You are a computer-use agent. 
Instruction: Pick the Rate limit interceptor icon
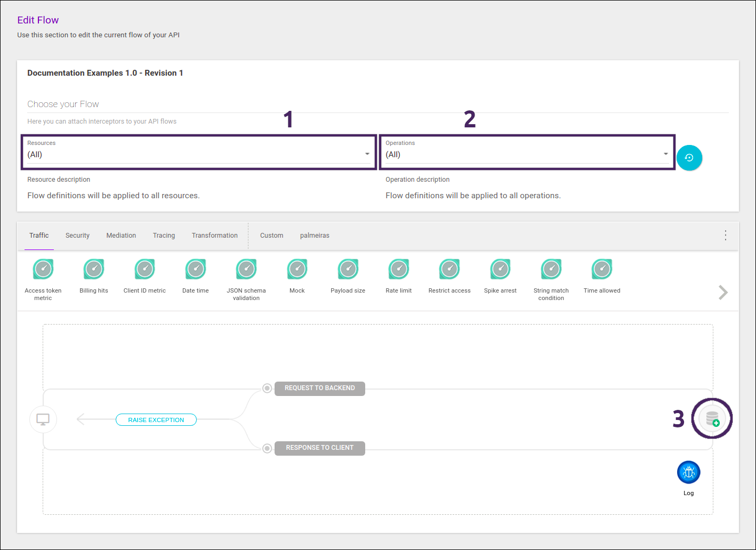(x=399, y=269)
